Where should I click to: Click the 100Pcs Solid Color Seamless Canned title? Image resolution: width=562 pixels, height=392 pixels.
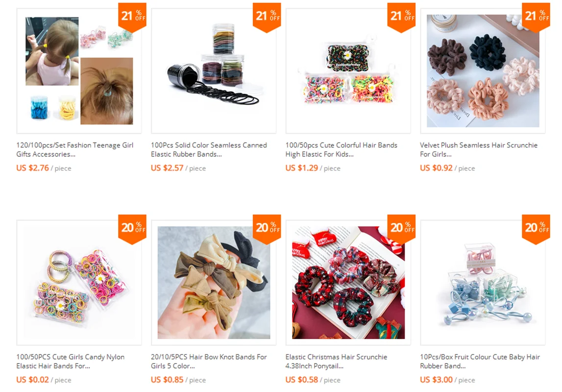click(209, 150)
